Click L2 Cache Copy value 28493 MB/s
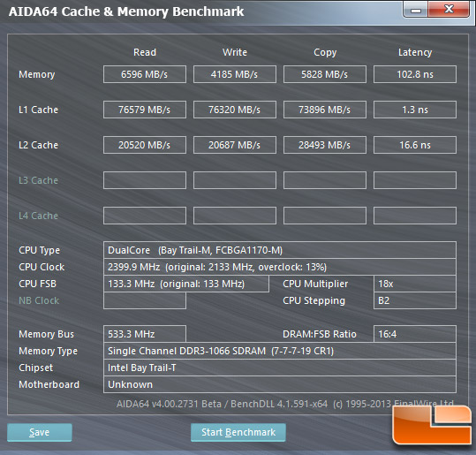 325,145
